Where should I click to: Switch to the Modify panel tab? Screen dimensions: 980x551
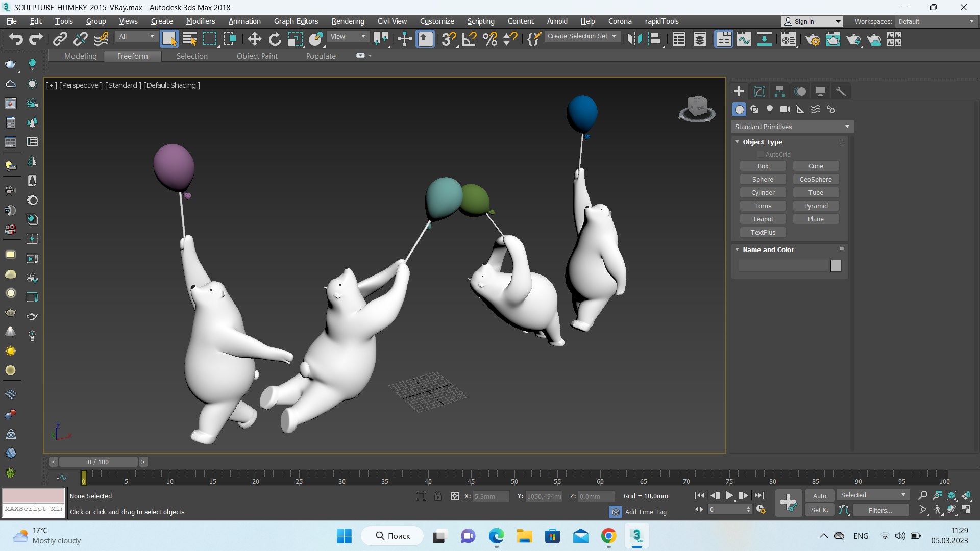point(759,91)
